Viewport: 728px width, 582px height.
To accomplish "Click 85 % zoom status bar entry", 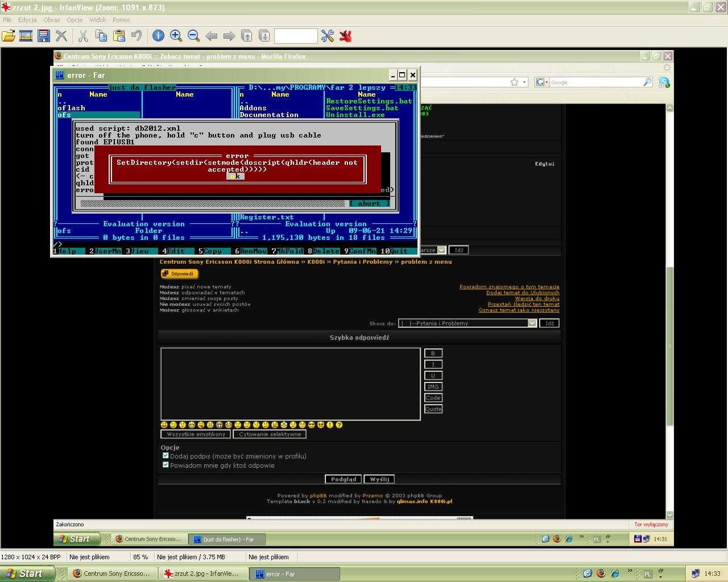I will point(140,557).
